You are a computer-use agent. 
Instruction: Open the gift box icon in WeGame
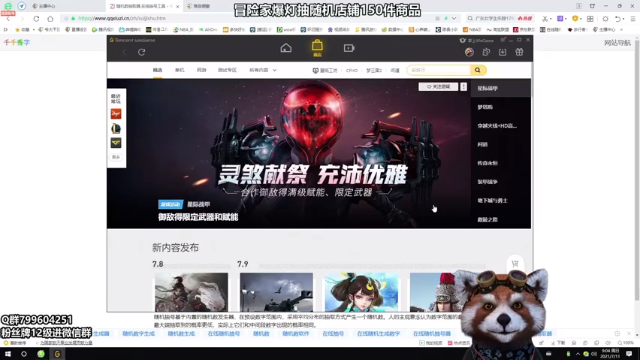click(x=519, y=52)
